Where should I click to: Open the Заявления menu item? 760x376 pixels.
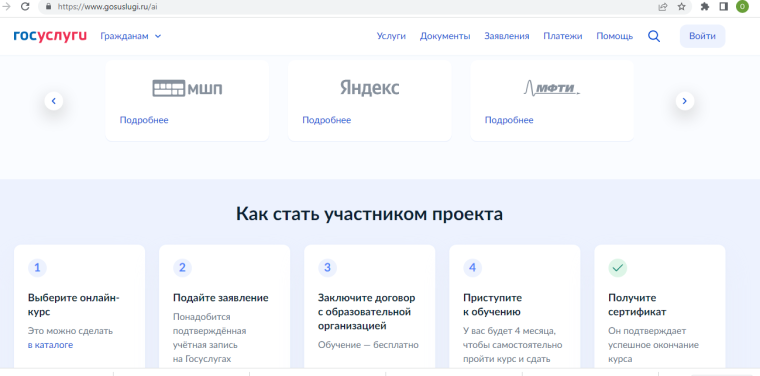(507, 36)
